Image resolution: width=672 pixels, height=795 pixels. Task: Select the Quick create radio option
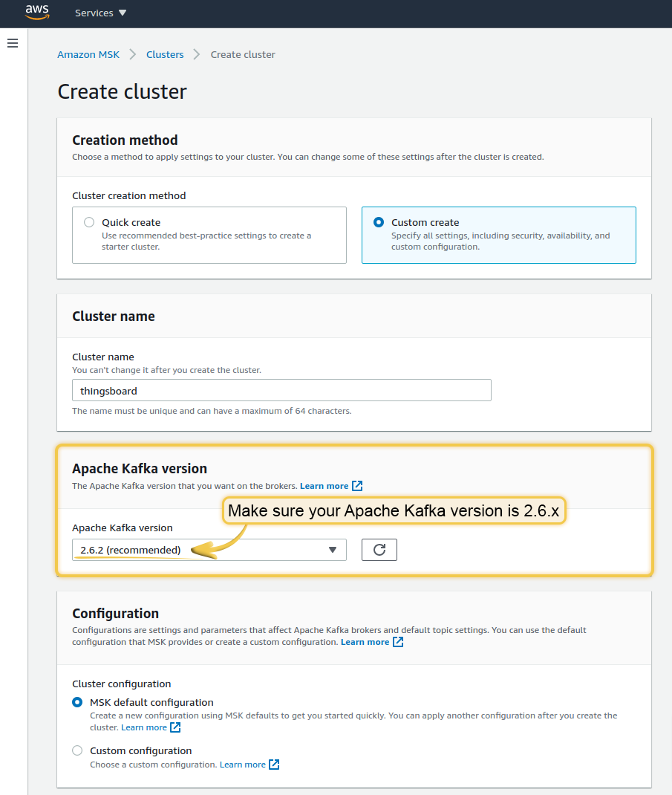point(89,222)
